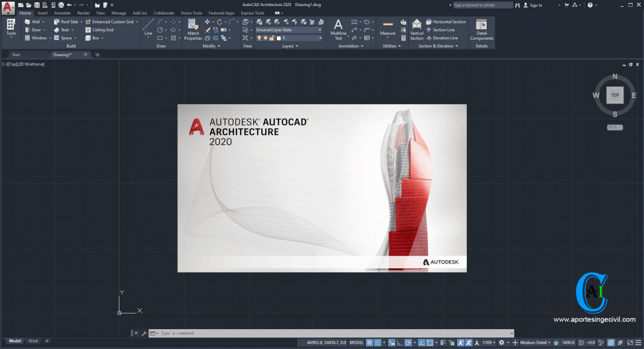Click the Open folder icon in quick access toolbar

pos(29,5)
